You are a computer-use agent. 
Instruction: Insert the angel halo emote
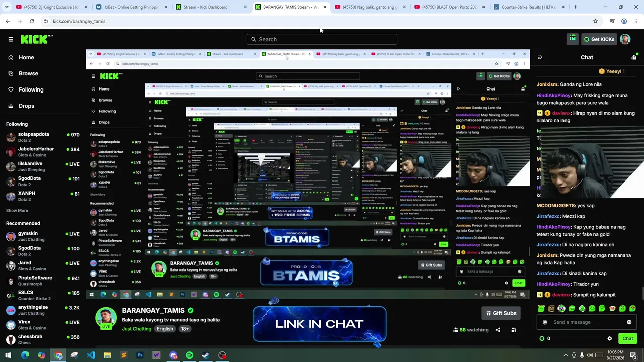coord(541,308)
